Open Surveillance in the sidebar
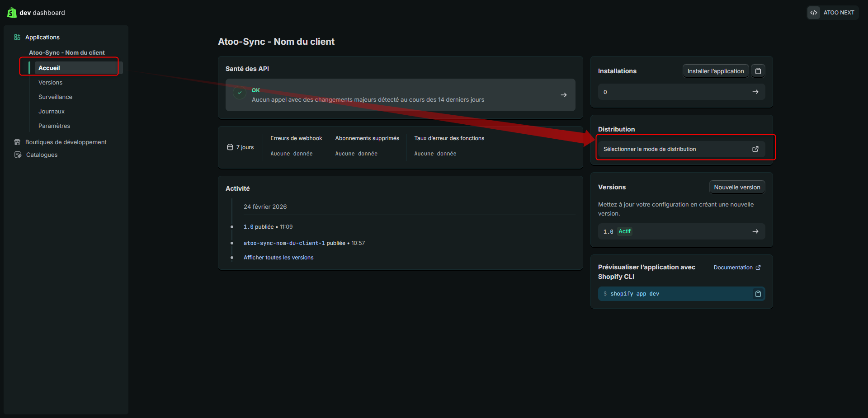868x418 pixels. [x=55, y=97]
